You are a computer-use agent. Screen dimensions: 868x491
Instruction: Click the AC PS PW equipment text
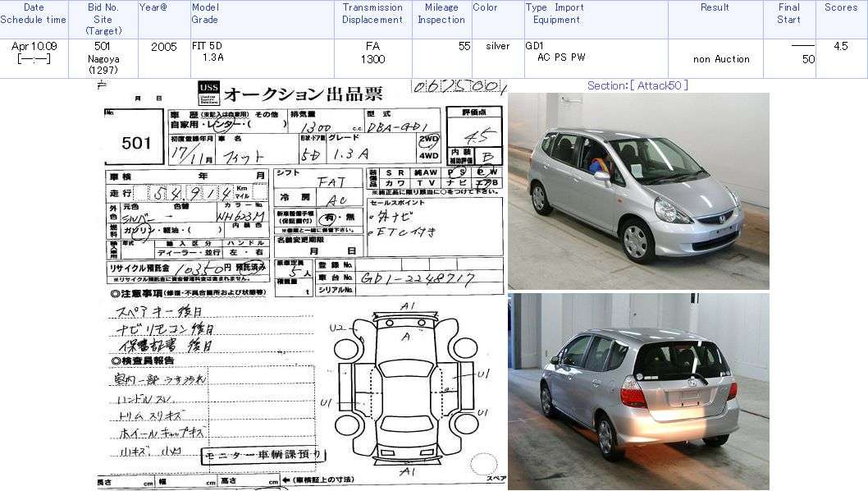(561, 57)
